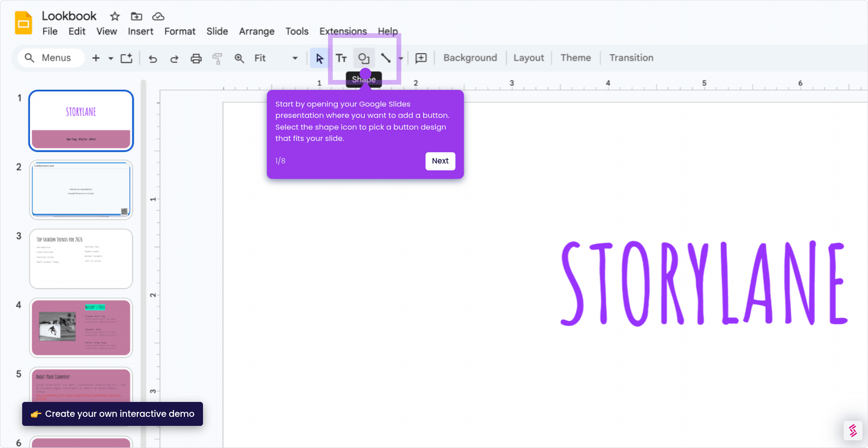Expand the line type dropdown arrow

[401, 58]
